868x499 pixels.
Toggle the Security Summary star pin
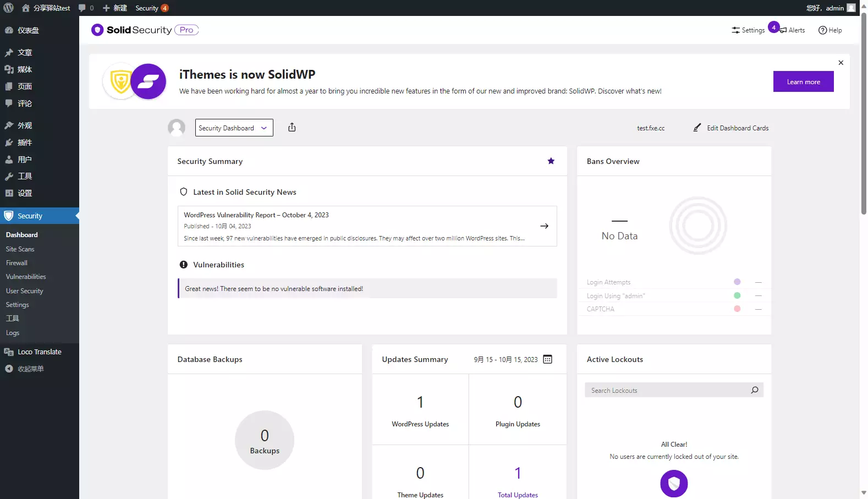click(551, 161)
